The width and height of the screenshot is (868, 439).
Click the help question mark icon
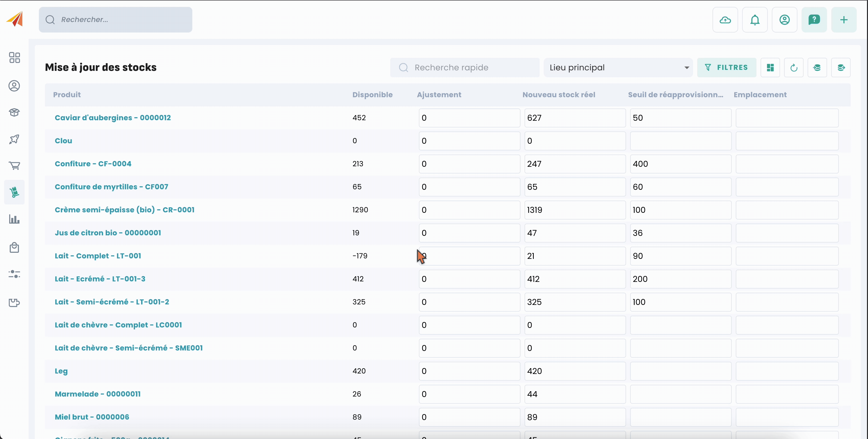pos(814,20)
